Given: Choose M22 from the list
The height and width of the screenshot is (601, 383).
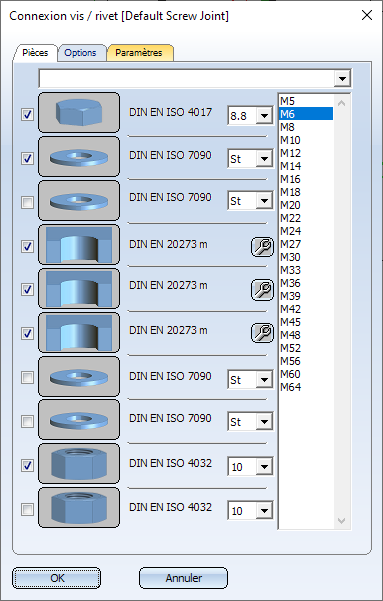Looking at the screenshot, I should coord(306,218).
